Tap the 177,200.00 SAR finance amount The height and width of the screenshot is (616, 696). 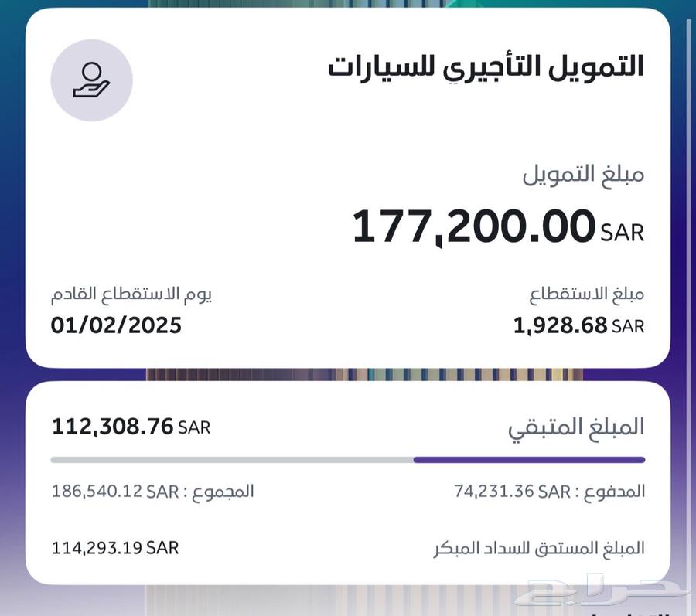498,227
